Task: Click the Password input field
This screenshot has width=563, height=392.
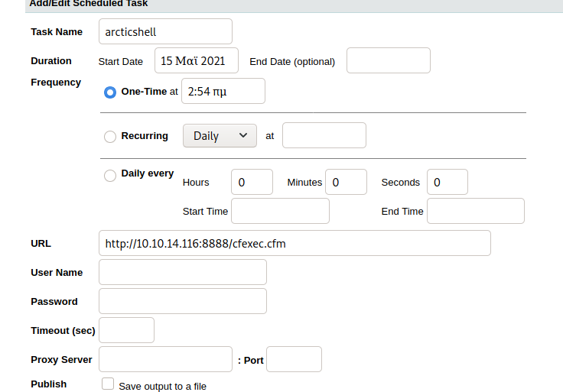Action: 183,301
